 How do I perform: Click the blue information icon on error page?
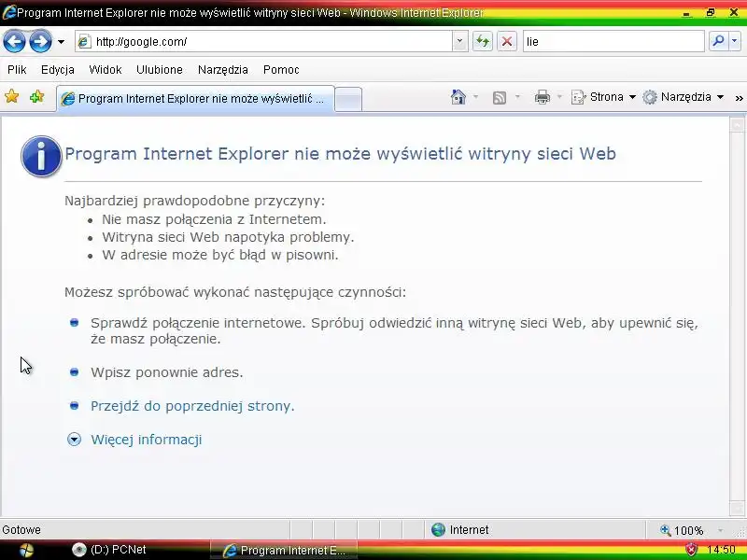point(41,157)
